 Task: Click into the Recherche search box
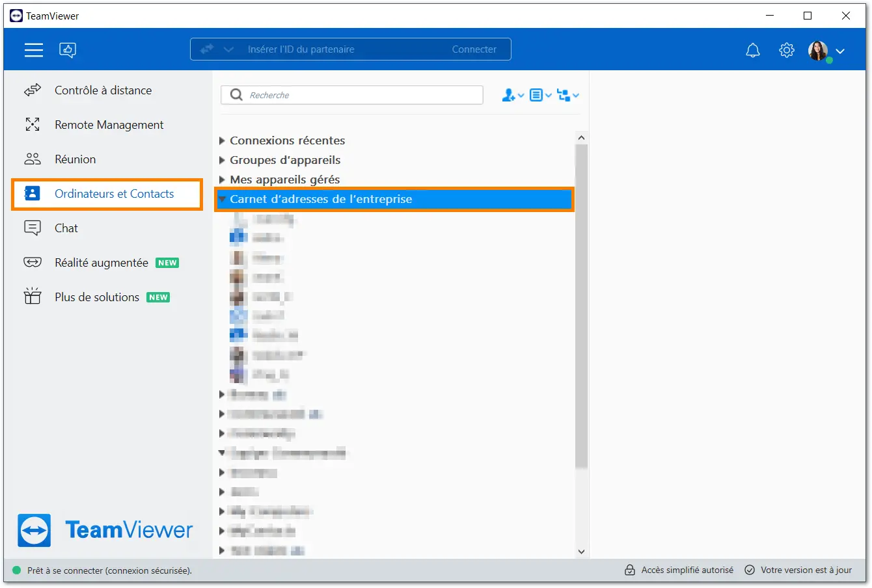tap(352, 95)
